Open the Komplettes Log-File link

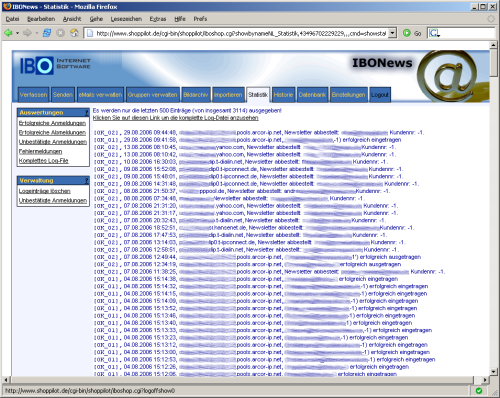[x=44, y=161]
